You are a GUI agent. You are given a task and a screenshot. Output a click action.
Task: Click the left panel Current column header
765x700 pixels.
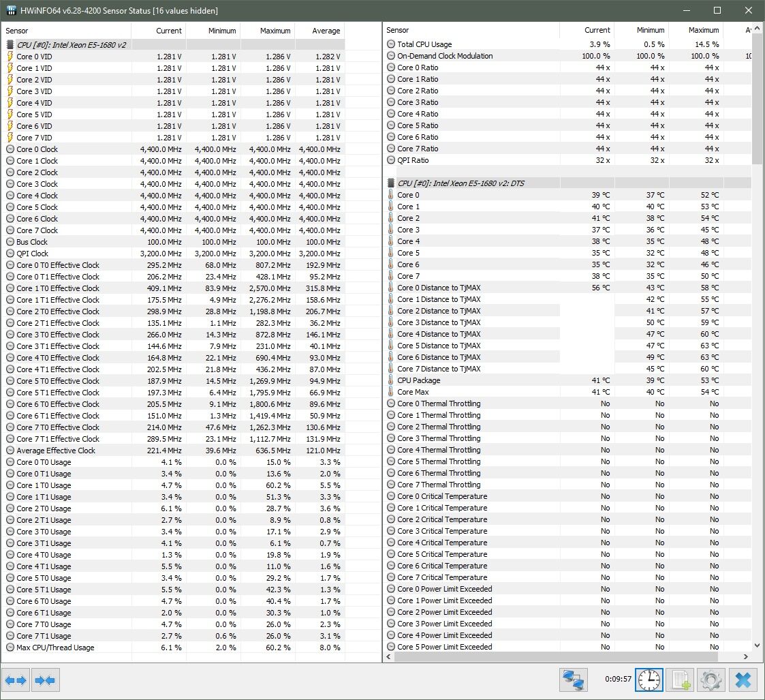159,30
